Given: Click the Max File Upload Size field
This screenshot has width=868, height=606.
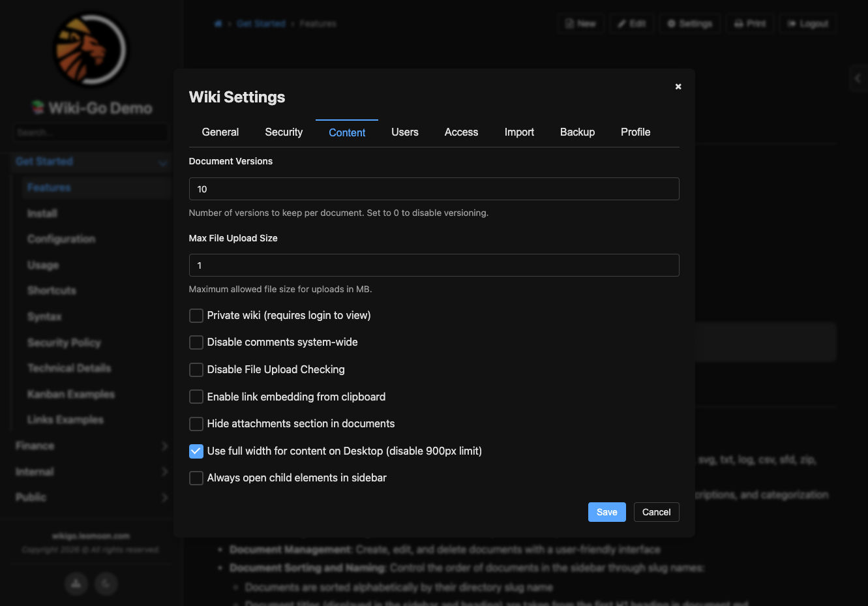Looking at the screenshot, I should click(x=434, y=265).
